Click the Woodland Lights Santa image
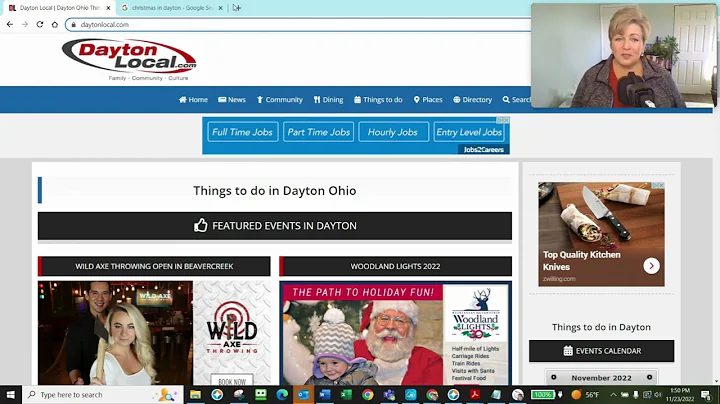This screenshot has width=720, height=404. (x=363, y=342)
